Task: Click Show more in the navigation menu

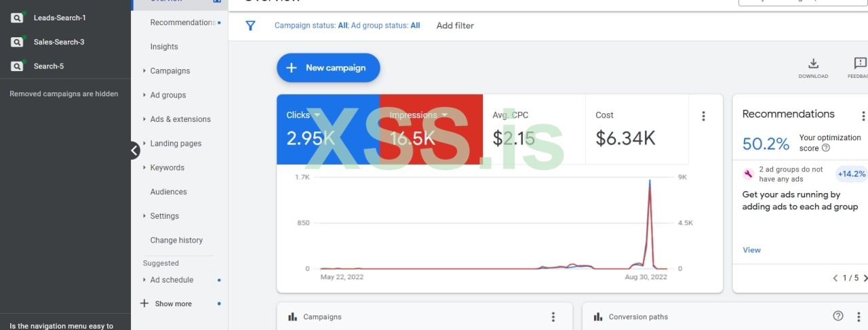Action: coord(174,304)
